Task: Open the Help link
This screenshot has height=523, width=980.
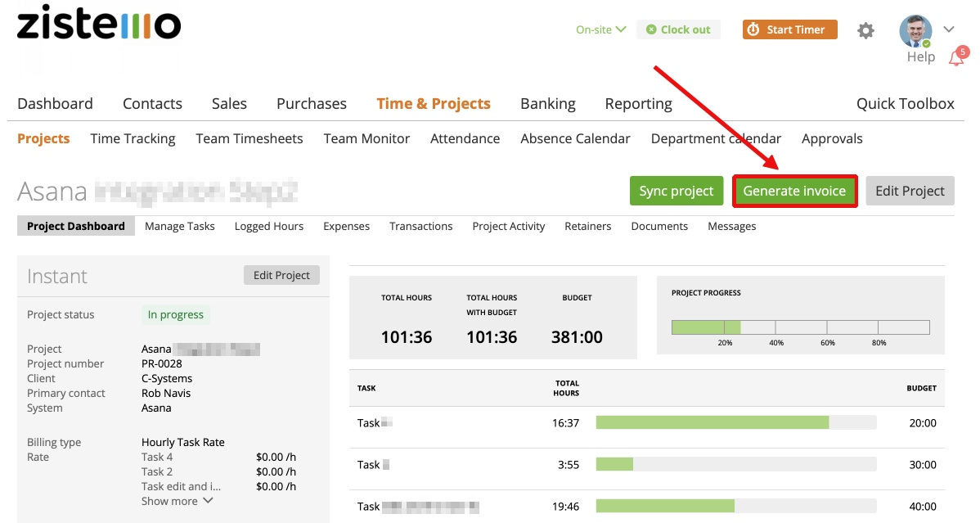Action: (x=920, y=57)
